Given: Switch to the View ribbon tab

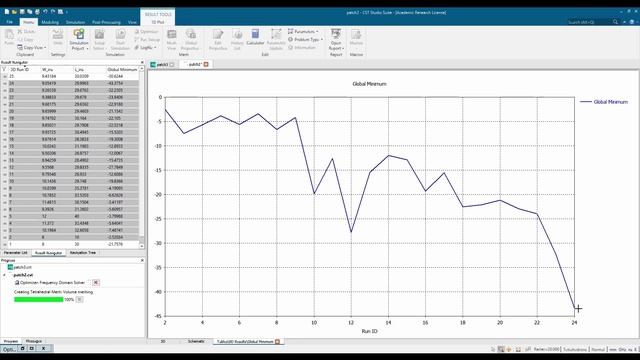Looking at the screenshot, I should [132, 22].
